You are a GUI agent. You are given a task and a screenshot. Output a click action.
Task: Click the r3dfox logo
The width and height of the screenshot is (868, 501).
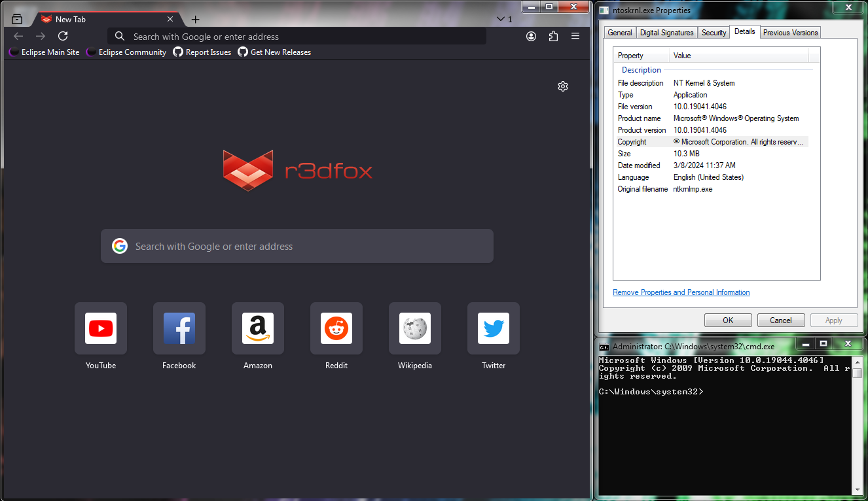click(x=297, y=171)
